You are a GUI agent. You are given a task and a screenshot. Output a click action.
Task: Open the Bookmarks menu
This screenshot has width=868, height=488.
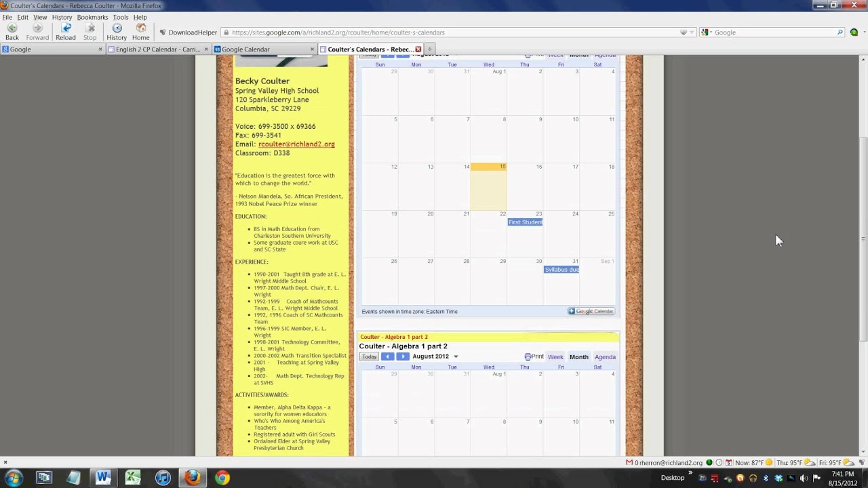pos(92,17)
